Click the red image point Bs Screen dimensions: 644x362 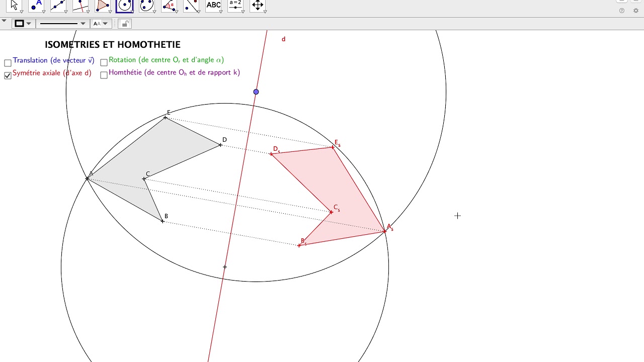(299, 245)
